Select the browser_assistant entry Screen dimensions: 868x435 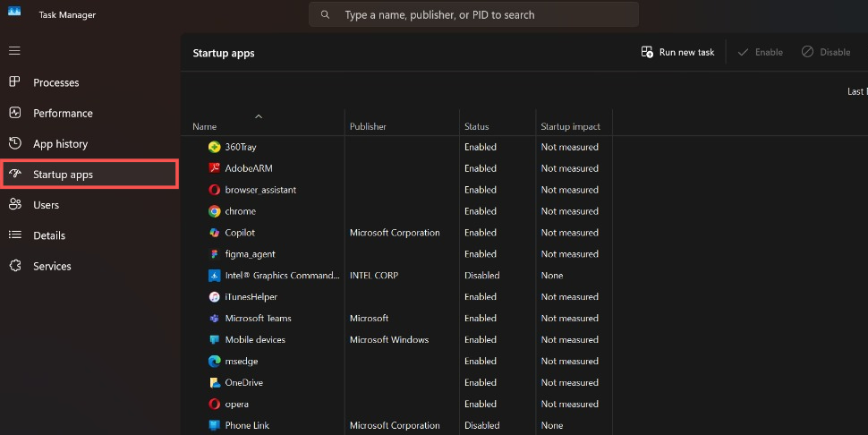coord(260,190)
